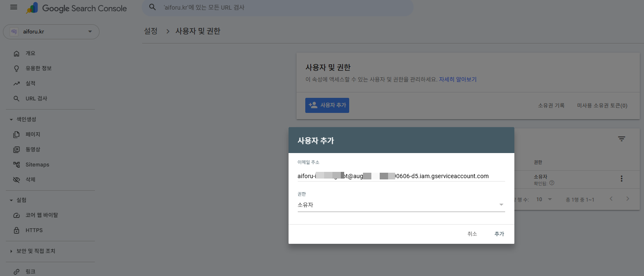Screen dimensions: 644x276
Task: Click the 이메일 주소 input field
Action: [401, 176]
